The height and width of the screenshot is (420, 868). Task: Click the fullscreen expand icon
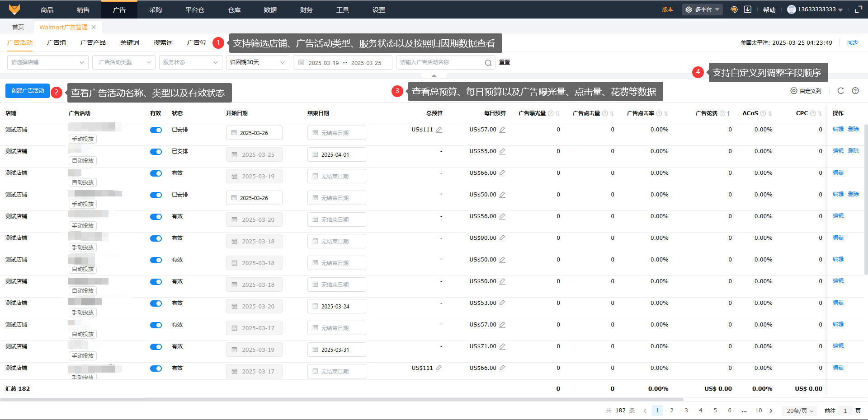pyautogui.click(x=858, y=9)
